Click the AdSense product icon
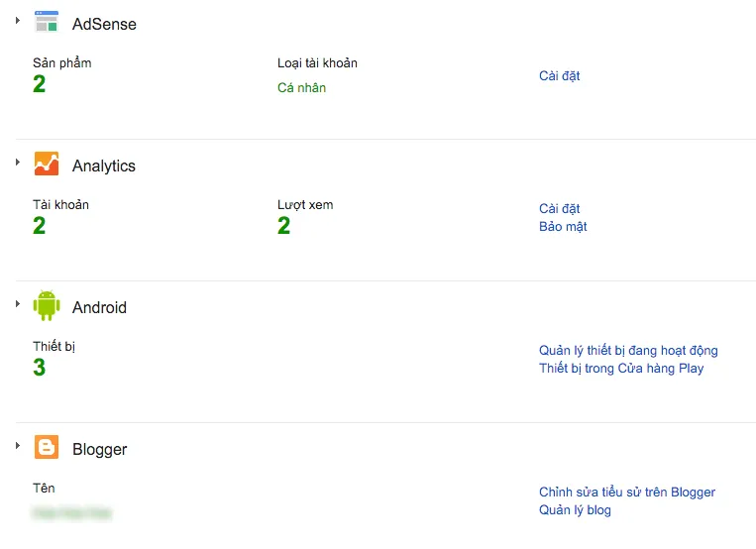 (47, 23)
